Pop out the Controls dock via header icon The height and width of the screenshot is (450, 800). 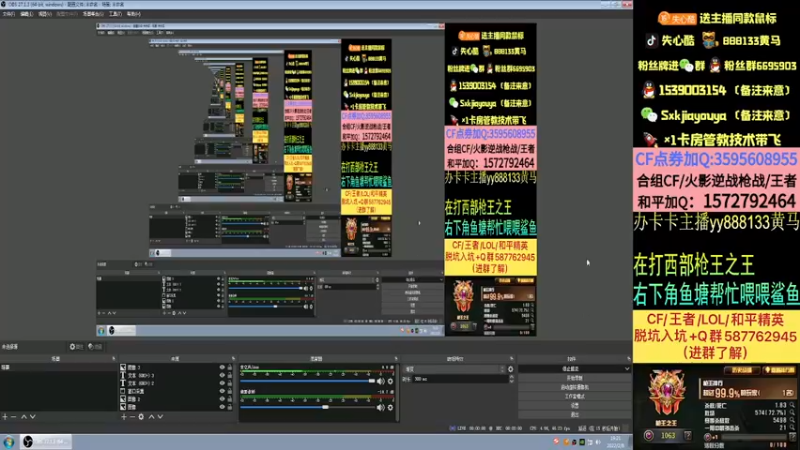tap(629, 359)
